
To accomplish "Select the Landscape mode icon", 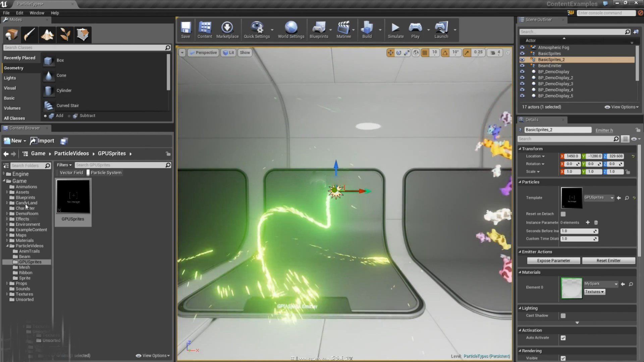I will tap(47, 35).
